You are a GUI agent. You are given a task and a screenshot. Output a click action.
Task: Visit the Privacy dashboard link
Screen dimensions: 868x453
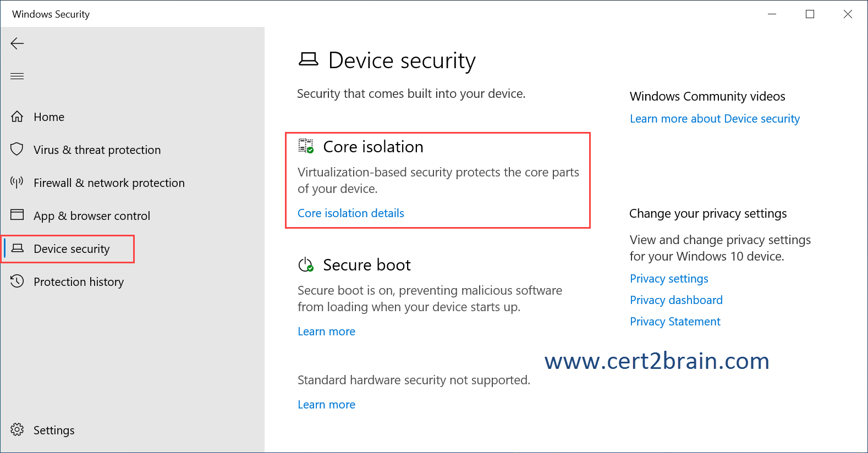pos(676,300)
